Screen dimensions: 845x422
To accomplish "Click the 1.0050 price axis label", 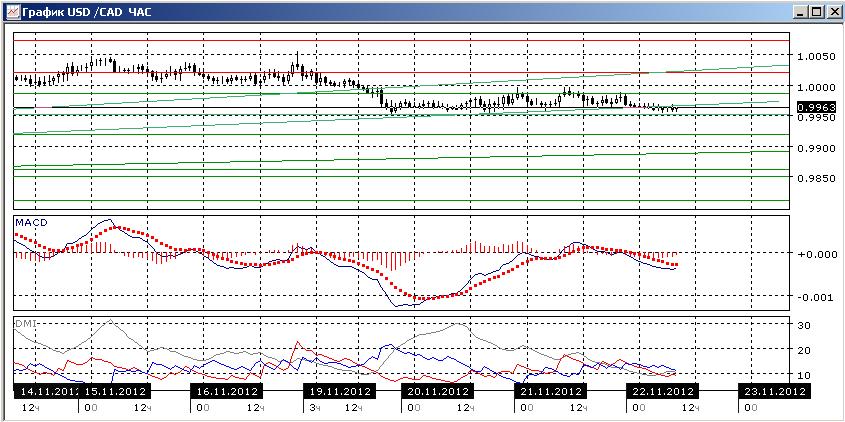I will coord(814,57).
